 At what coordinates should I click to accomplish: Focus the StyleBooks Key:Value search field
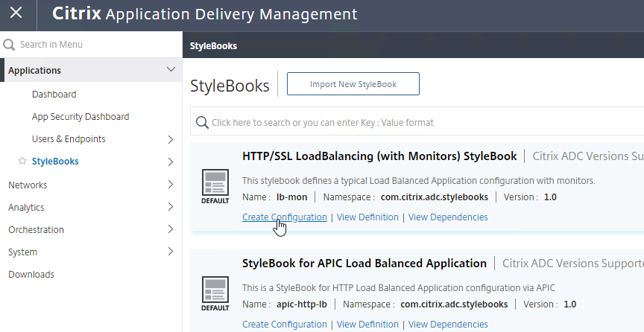[x=417, y=122]
